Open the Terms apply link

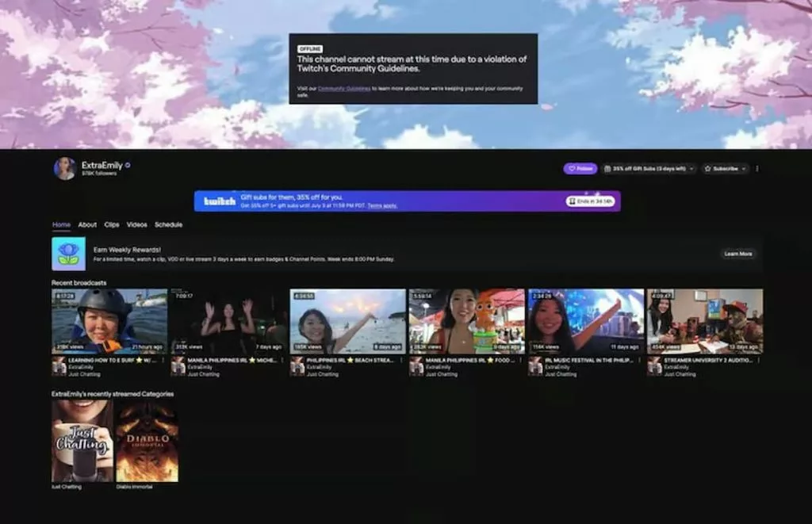[382, 206]
